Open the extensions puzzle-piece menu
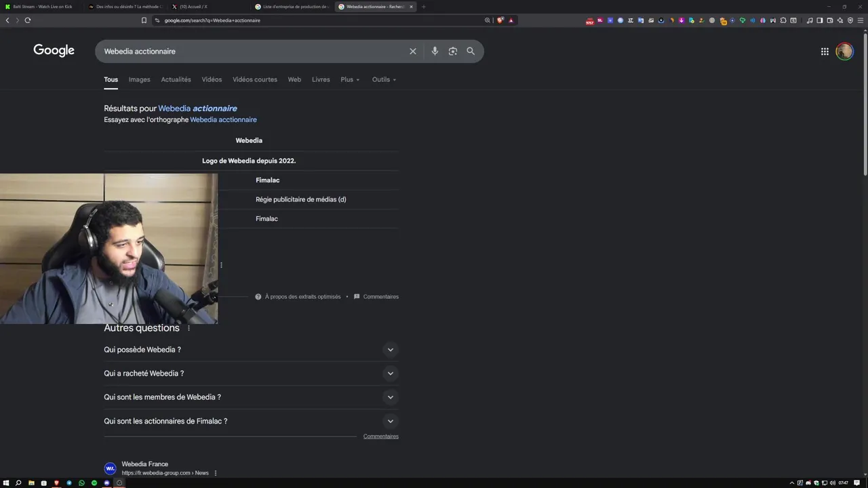 (x=783, y=20)
